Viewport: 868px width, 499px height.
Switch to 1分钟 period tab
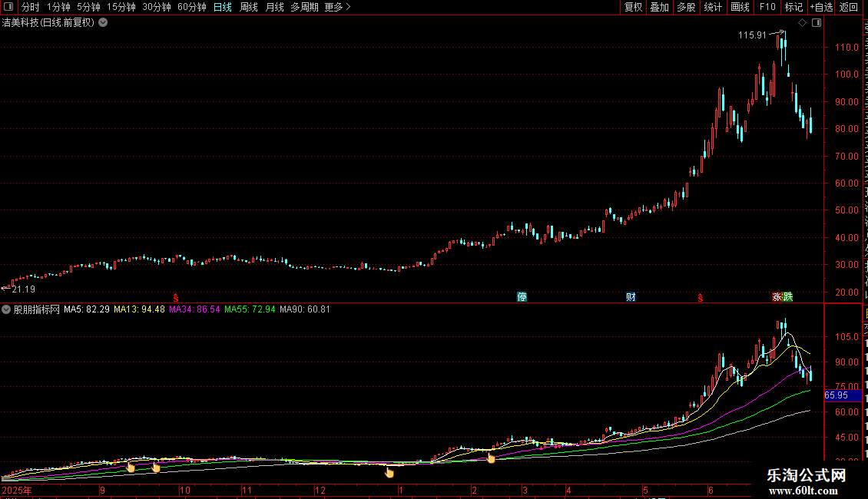click(x=58, y=7)
